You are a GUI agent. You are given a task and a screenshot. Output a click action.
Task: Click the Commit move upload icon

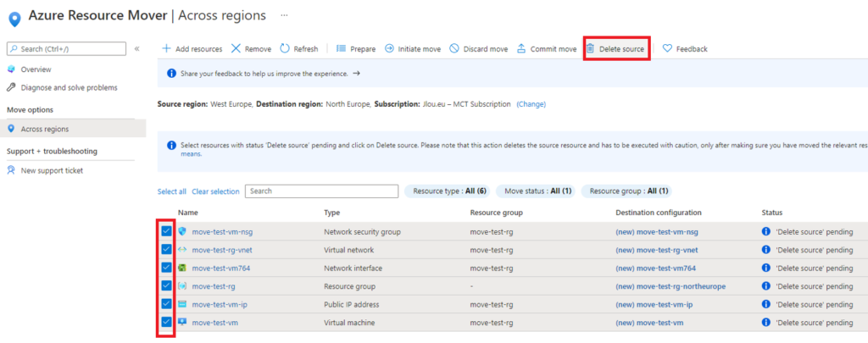521,48
